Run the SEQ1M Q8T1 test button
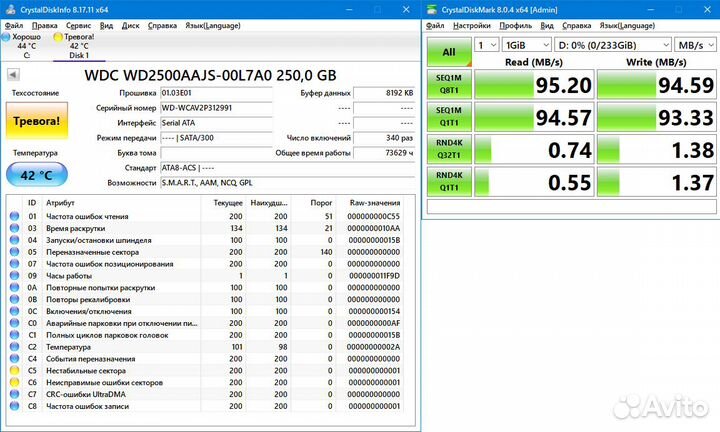The width and height of the screenshot is (720, 432). [x=448, y=85]
